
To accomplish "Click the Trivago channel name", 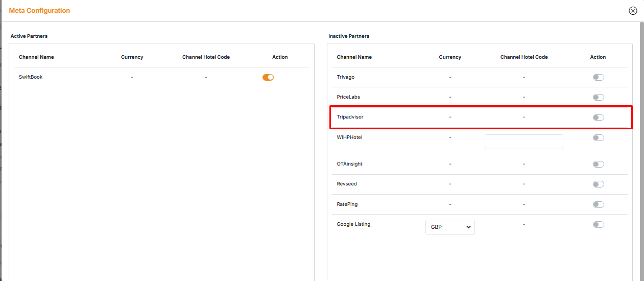I will point(345,77).
